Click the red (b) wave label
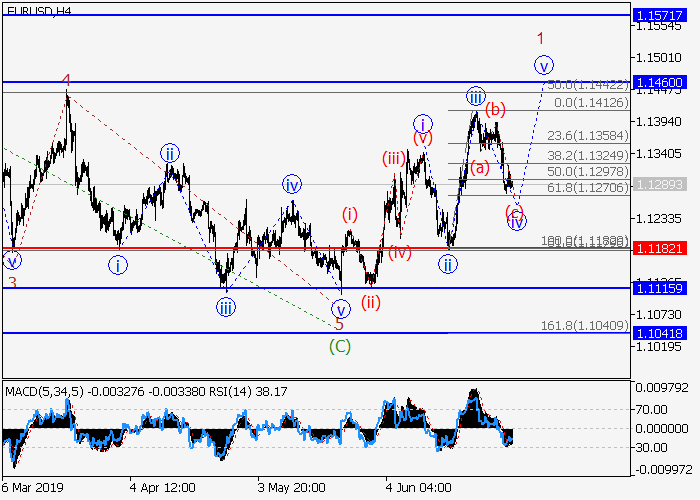Image resolution: width=700 pixels, height=500 pixels. point(496,109)
